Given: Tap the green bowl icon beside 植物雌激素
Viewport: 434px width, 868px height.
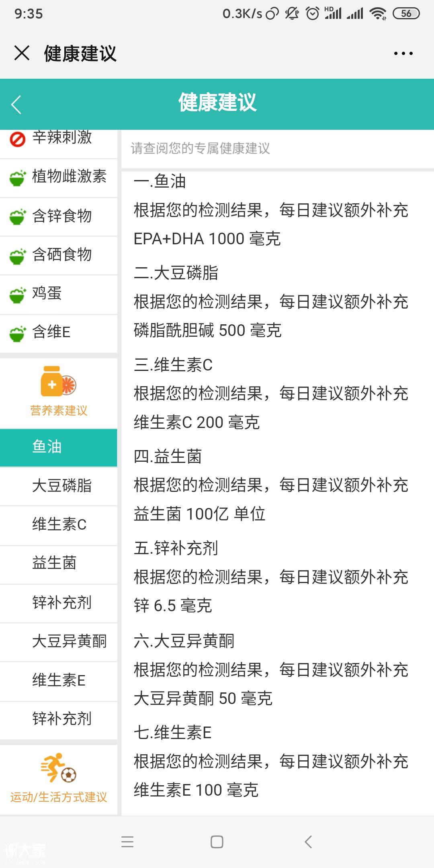Looking at the screenshot, I should (x=17, y=178).
